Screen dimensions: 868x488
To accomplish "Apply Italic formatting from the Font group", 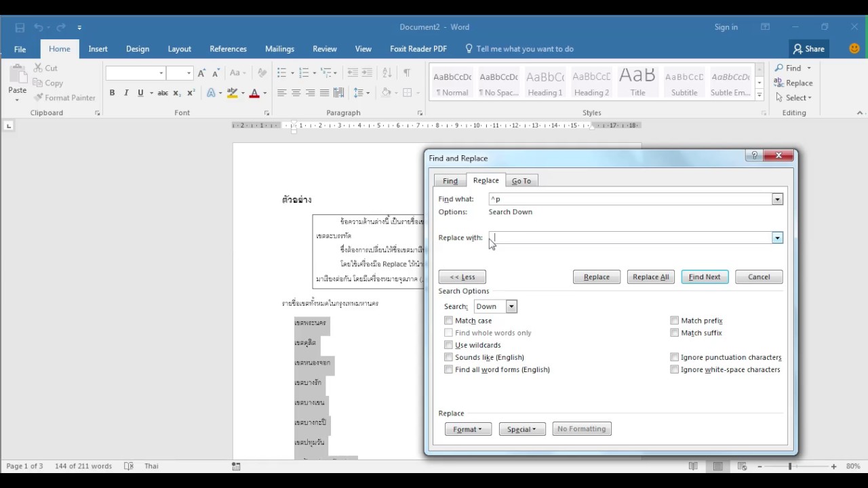I will tap(126, 93).
